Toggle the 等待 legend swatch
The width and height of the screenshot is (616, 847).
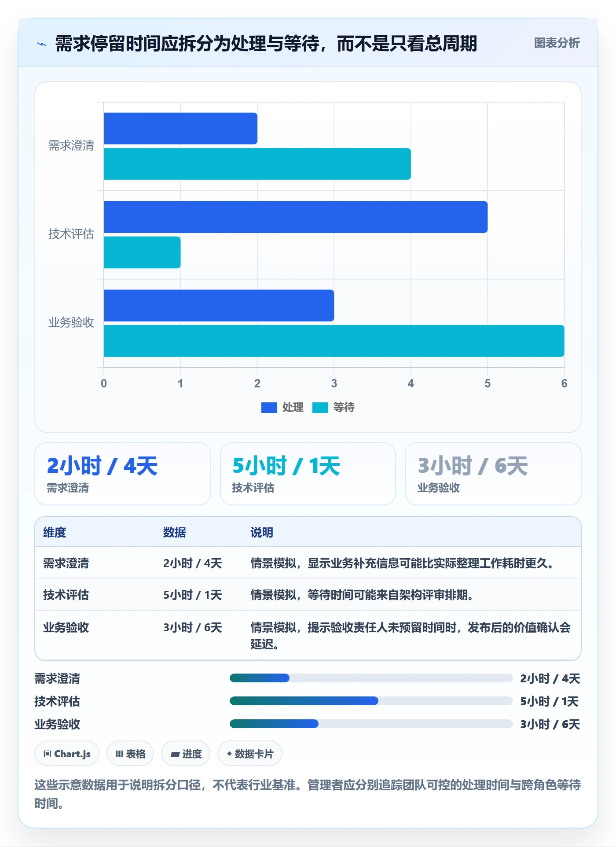tap(320, 408)
